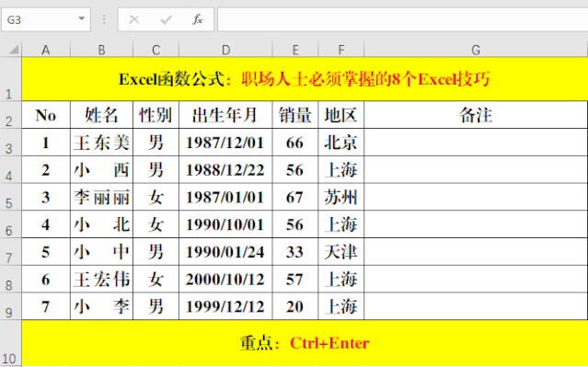The height and width of the screenshot is (367, 588).
Task: Click the three-dot handle beside Name Box
Action: [x=104, y=19]
